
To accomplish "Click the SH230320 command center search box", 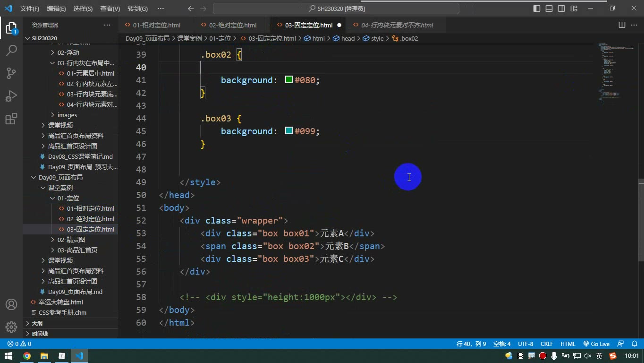I will [336, 9].
